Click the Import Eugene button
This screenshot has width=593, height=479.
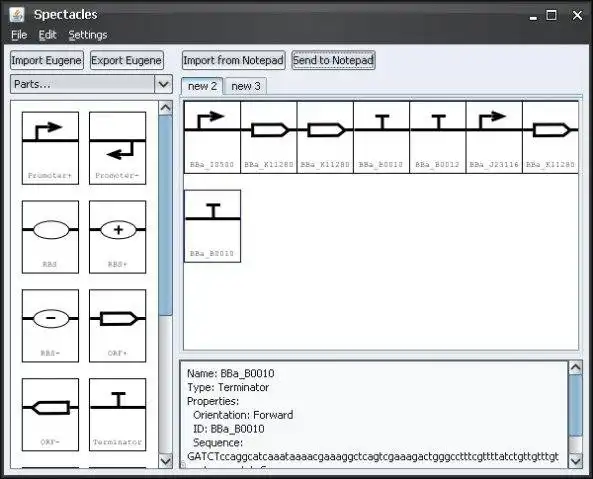tap(47, 60)
